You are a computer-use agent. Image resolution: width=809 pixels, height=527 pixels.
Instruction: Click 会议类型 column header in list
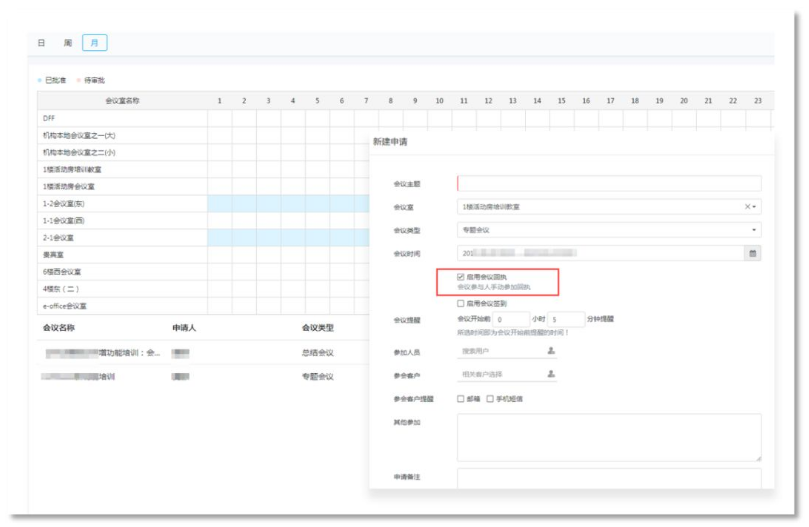(318, 328)
